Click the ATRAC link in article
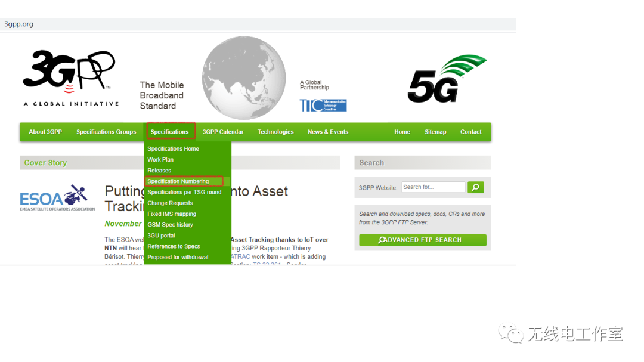Viewport: 644px width, 362px height. (241, 256)
